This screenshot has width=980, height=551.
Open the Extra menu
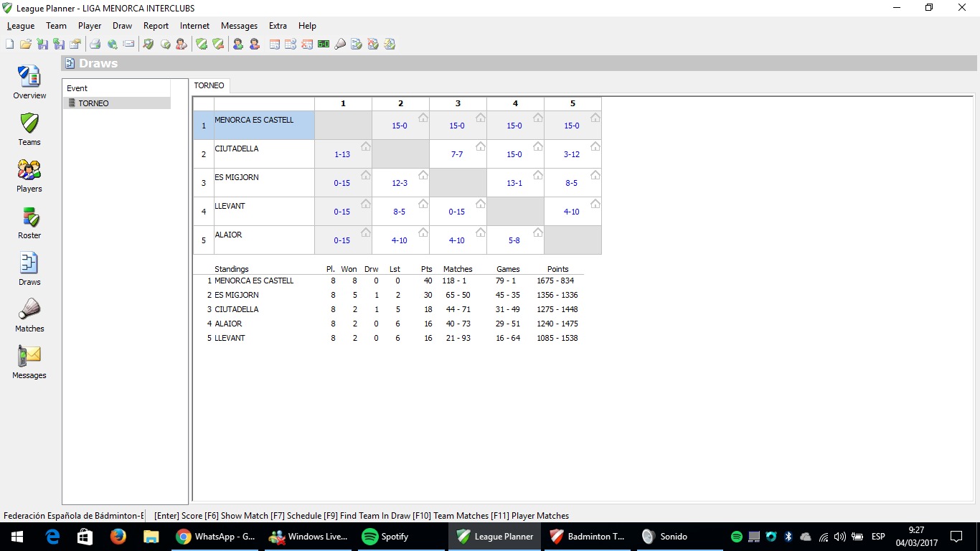click(x=278, y=26)
